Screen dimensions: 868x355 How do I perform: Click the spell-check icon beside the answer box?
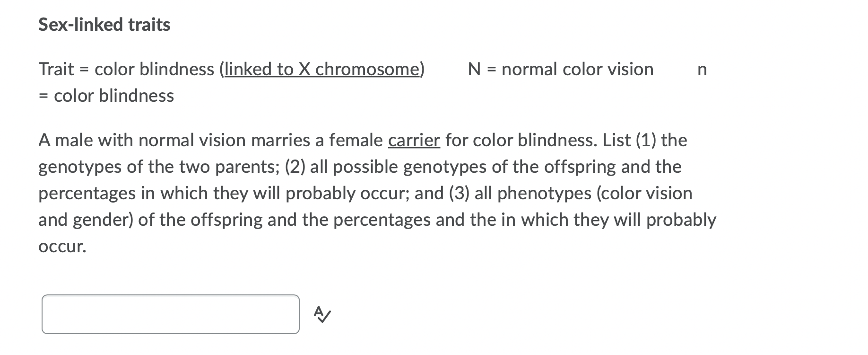322,314
